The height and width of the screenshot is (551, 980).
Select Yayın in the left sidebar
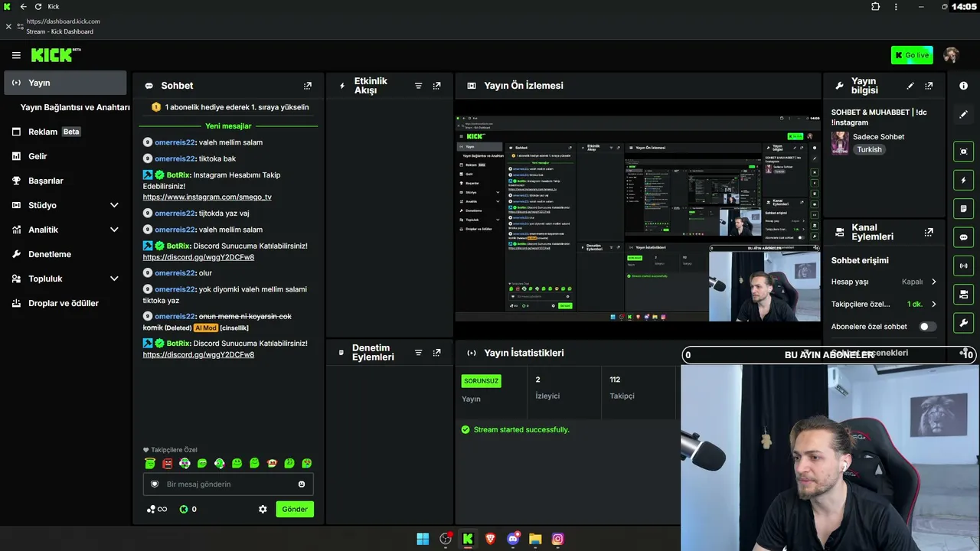[65, 83]
